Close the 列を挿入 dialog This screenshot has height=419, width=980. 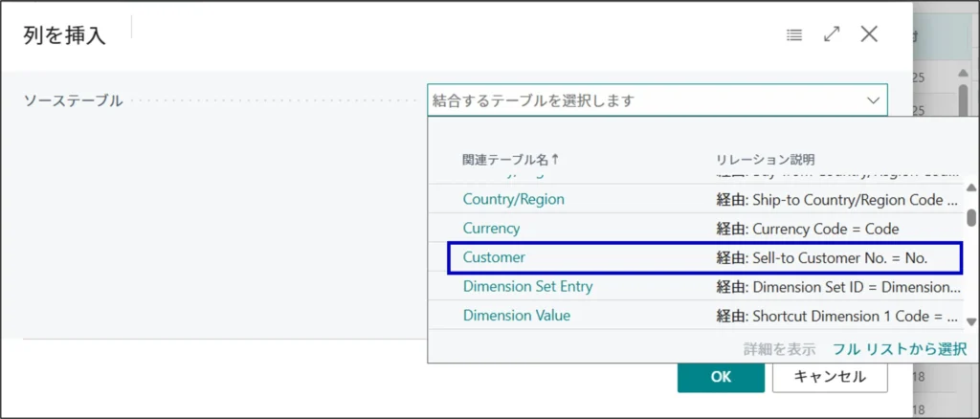coord(869,34)
